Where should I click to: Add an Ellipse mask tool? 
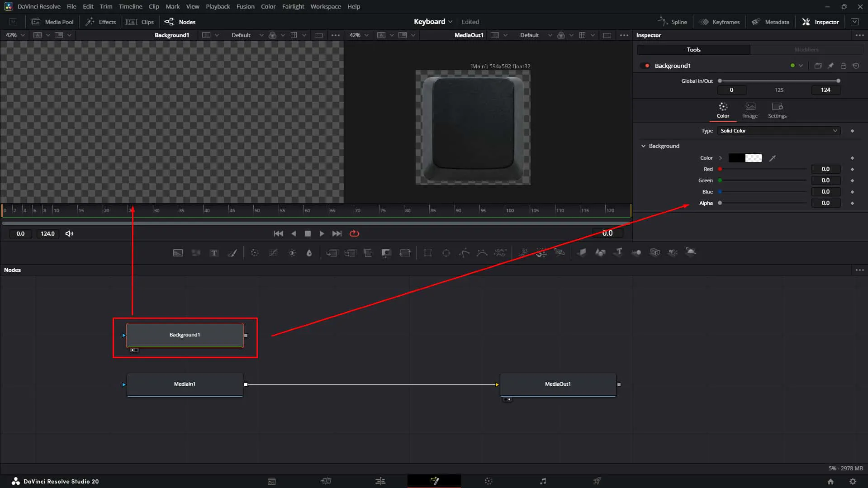coord(446,253)
